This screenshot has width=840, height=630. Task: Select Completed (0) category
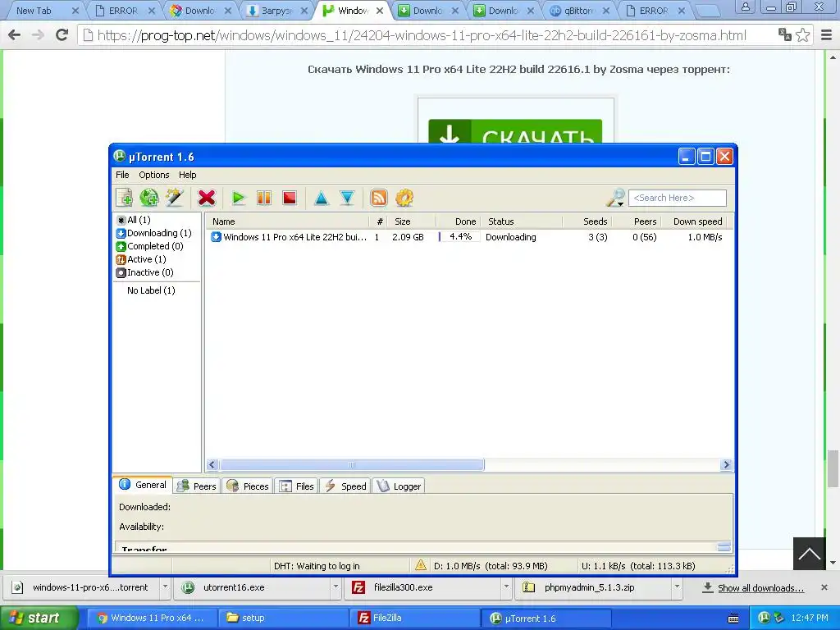(x=150, y=246)
